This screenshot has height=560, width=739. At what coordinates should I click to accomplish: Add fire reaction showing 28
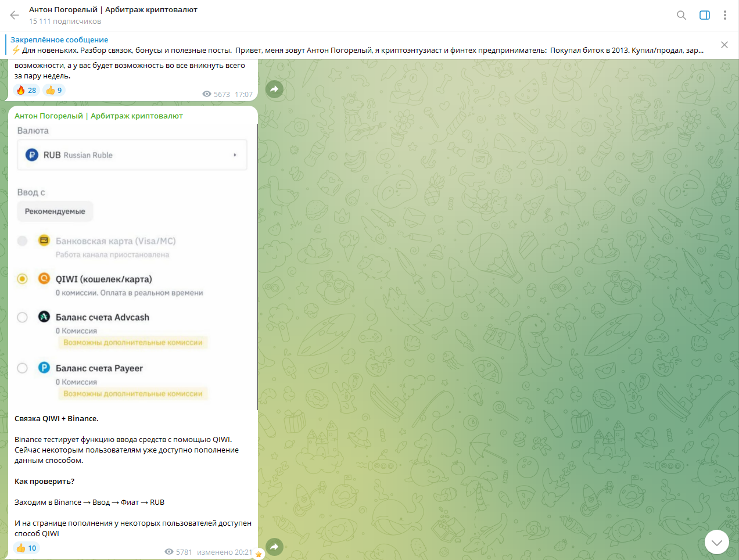(x=27, y=90)
